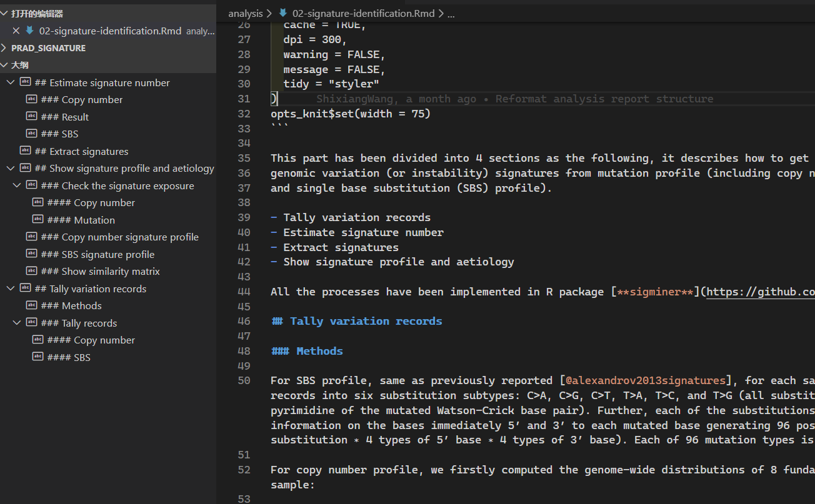Collapse "## Show signature profile and aetiology" in outline

coord(10,168)
